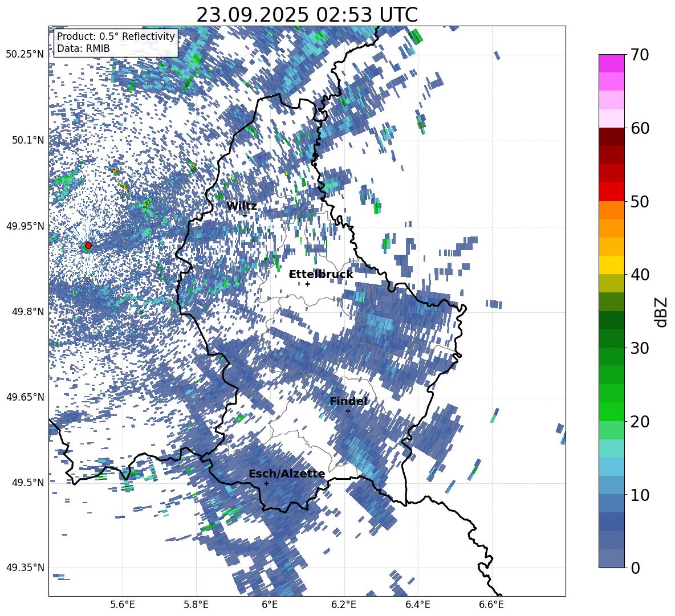675x616 pixels.
Task: Click the 6.4°E longitude label
Action: (417, 605)
